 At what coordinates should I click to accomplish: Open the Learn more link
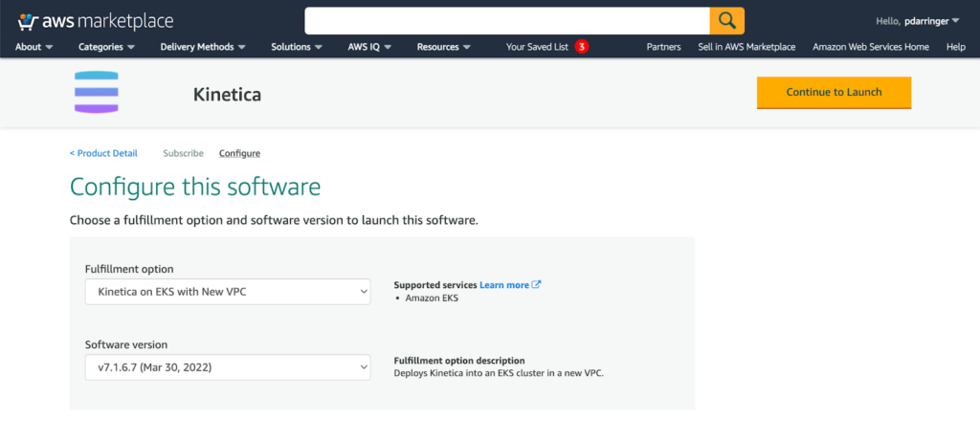pos(504,284)
